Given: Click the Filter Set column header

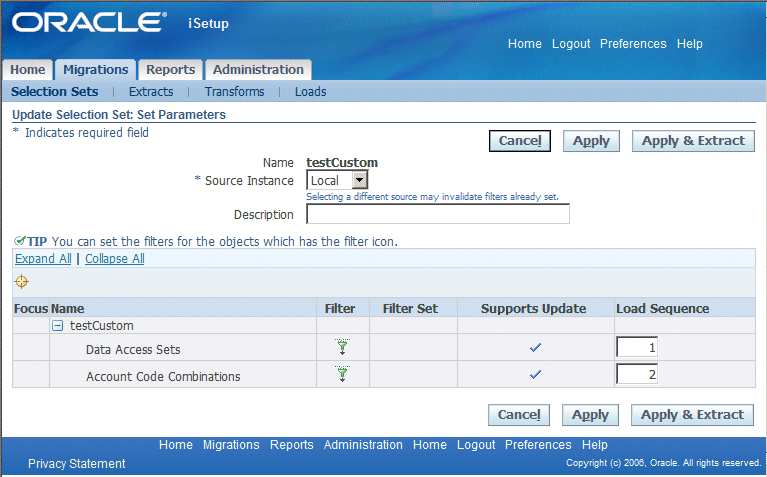Looking at the screenshot, I should point(410,308).
